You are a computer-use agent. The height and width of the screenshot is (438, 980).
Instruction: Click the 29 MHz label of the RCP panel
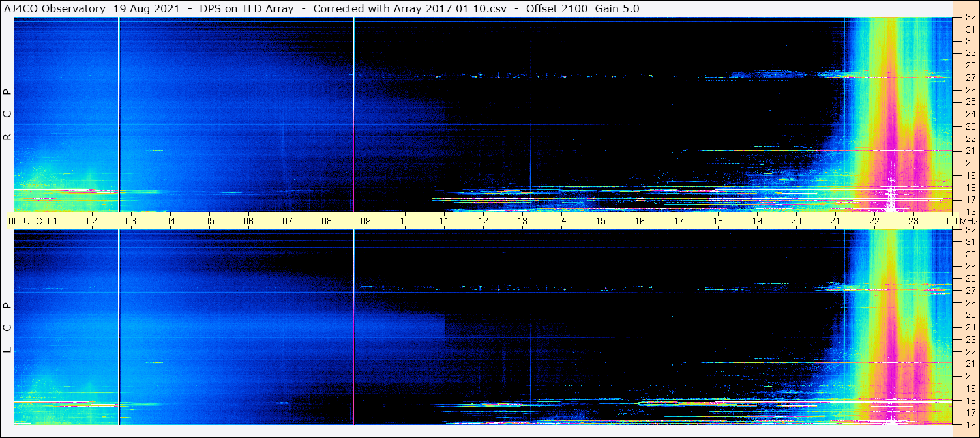coord(970,53)
